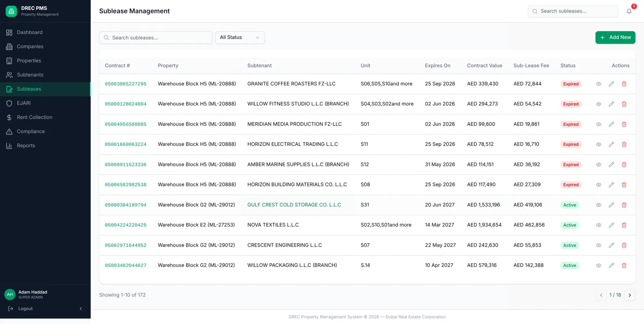View the GRANITE COFFEE ROASTERS sublease details
This screenshot has width=644, height=324.
598,84
